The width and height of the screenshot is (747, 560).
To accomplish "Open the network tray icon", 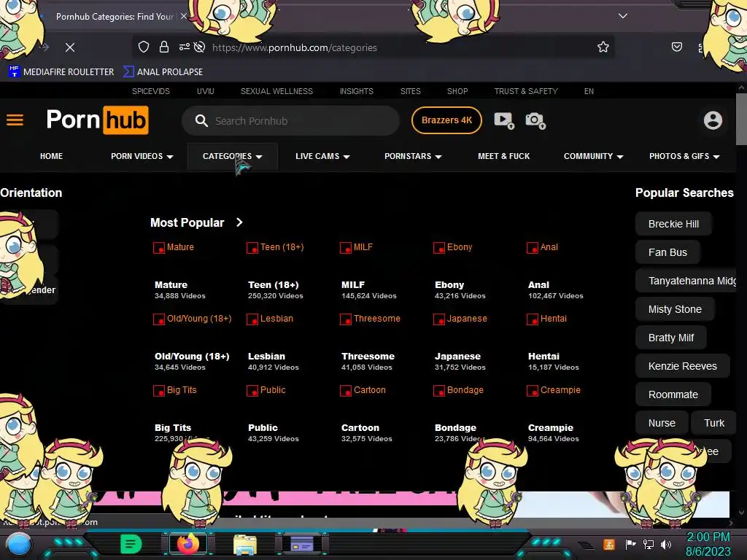I will tap(649, 544).
